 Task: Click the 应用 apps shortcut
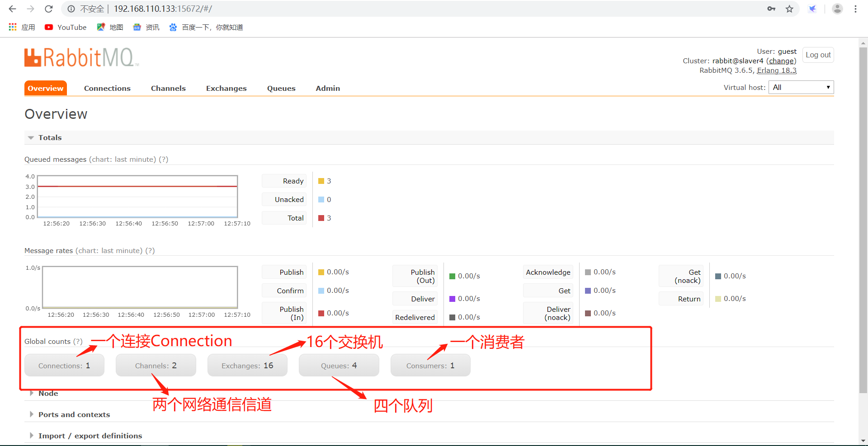(x=21, y=27)
